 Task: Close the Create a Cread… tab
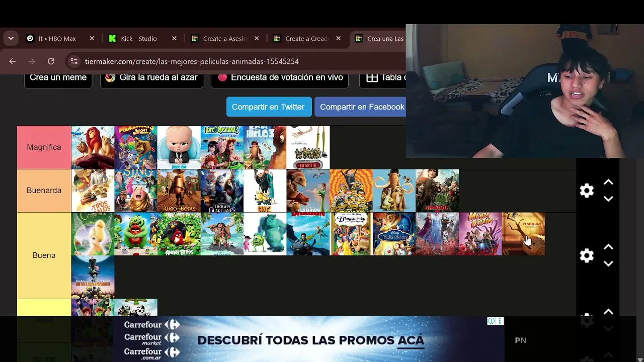pos(338,39)
